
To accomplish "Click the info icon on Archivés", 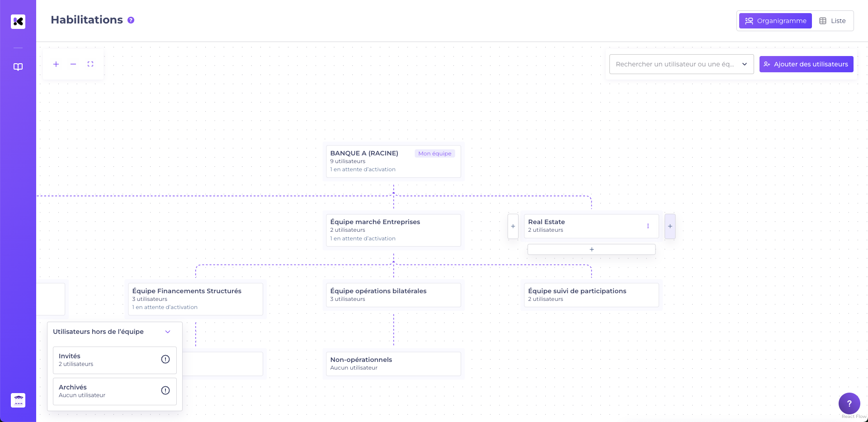I will (165, 390).
